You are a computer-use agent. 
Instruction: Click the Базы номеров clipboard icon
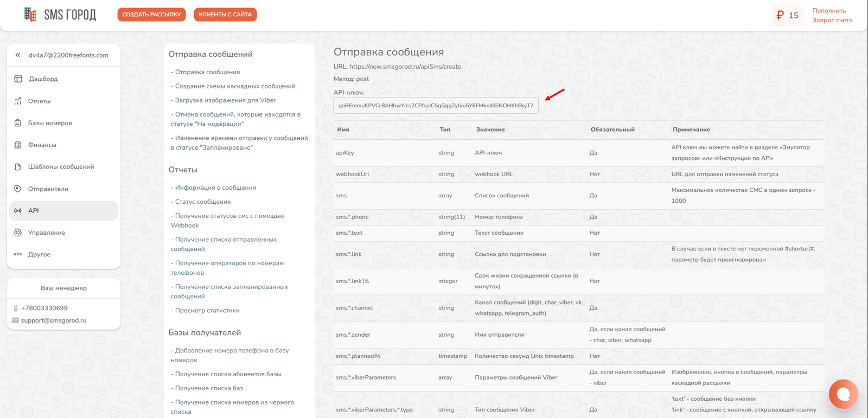(18, 123)
